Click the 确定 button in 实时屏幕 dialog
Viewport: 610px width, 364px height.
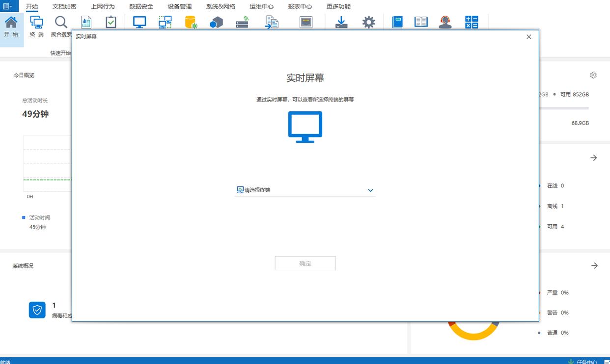[305, 263]
